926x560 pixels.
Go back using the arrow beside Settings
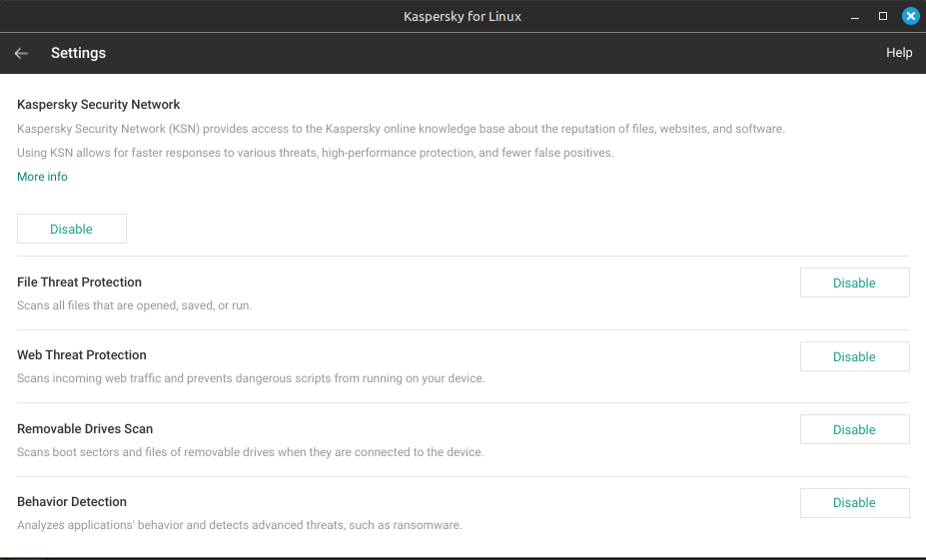[21, 53]
